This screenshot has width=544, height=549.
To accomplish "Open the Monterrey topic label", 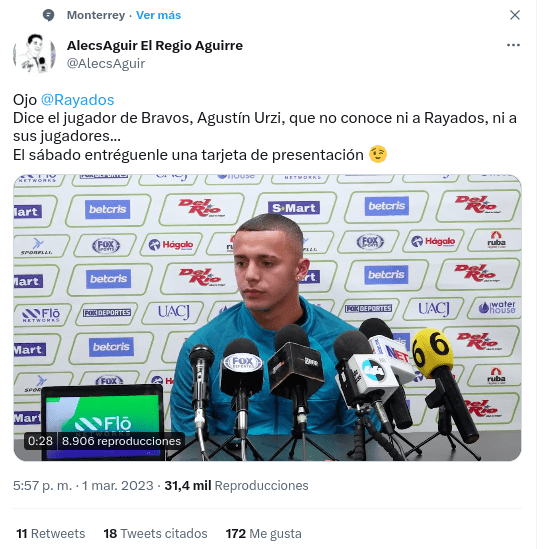I will (x=96, y=15).
